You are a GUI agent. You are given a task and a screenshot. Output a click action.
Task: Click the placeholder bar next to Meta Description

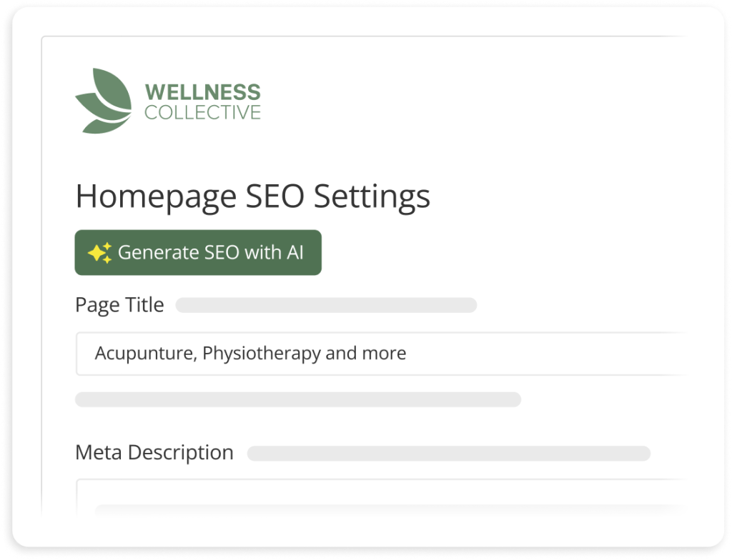pyautogui.click(x=447, y=454)
